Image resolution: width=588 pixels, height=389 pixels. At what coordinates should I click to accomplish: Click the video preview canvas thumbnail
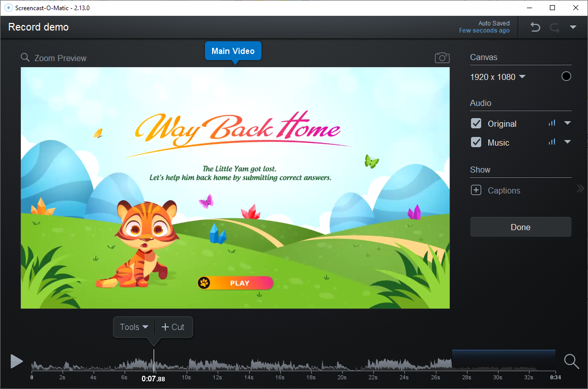pyautogui.click(x=235, y=188)
